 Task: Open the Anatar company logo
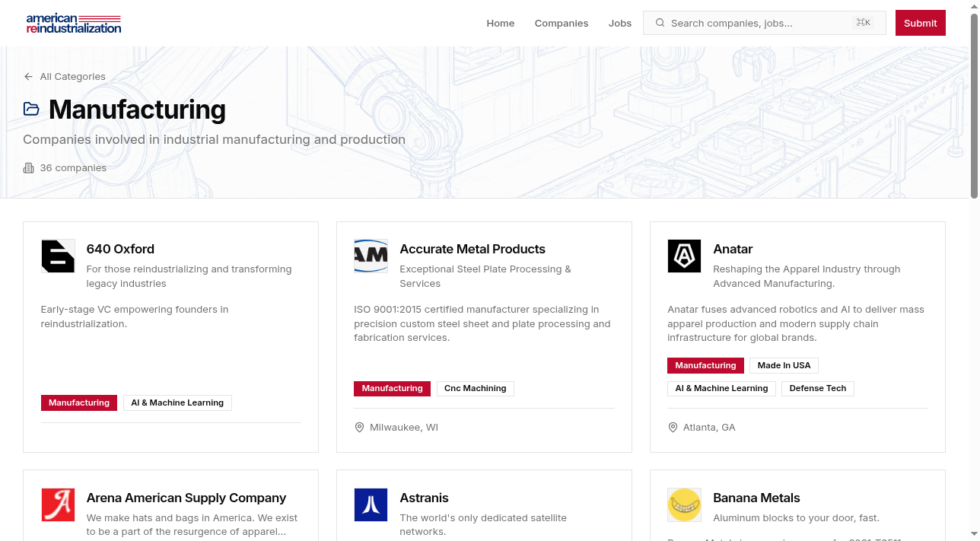(x=684, y=256)
